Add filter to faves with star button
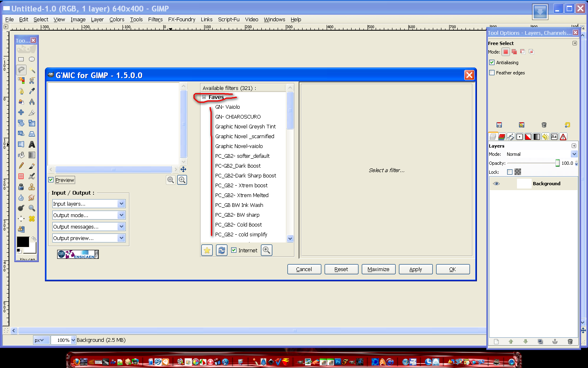This screenshot has height=368, width=588. click(x=207, y=250)
